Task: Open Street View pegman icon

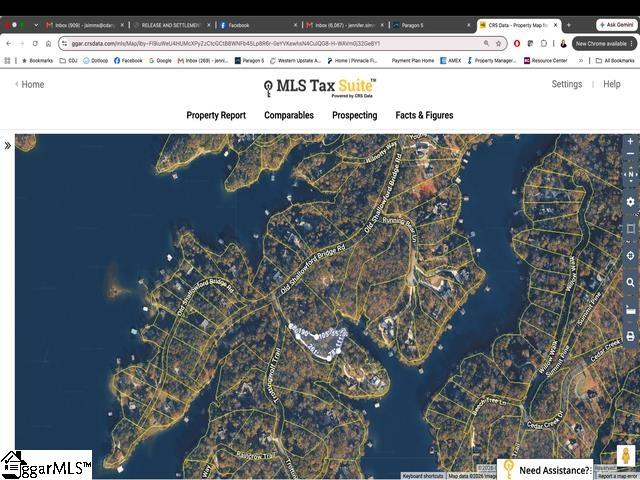Action: pos(626,455)
